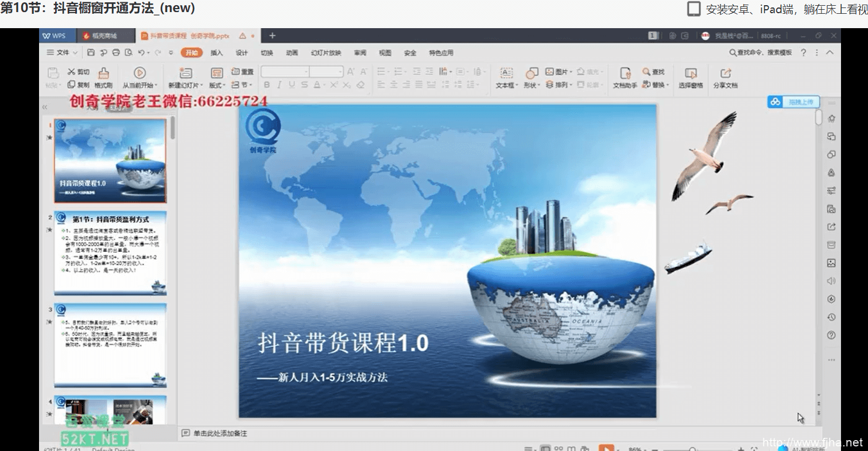The image size is (868, 451).
Task: Toggle Bold text formatting
Action: pos(267,84)
